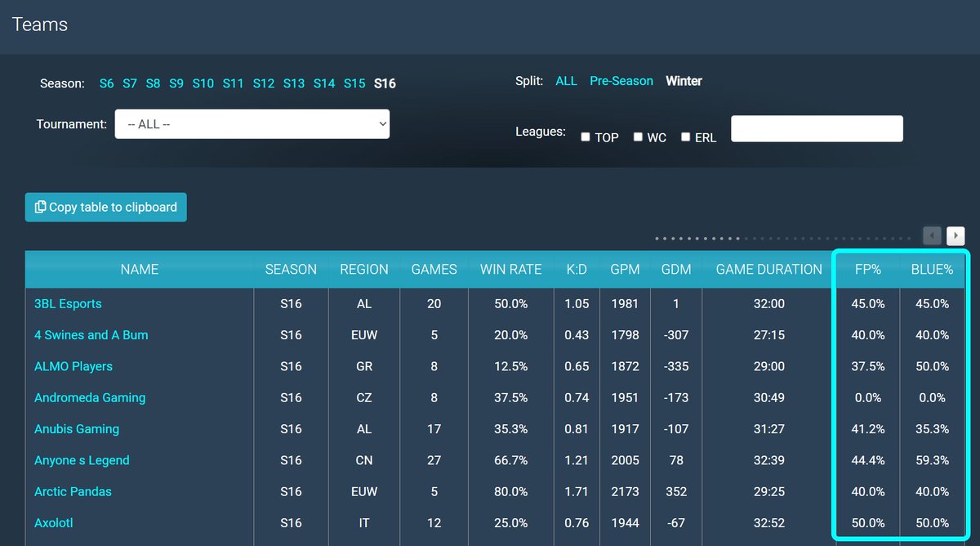Click ALMO Players FP% value 37.5%
The width and height of the screenshot is (980, 546).
pos(868,366)
